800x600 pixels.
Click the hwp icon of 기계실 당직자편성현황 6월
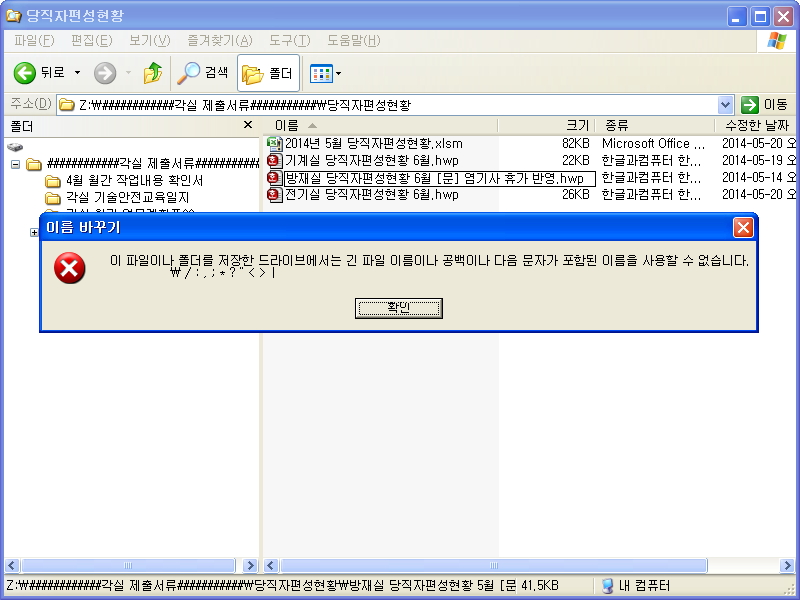[x=274, y=161]
